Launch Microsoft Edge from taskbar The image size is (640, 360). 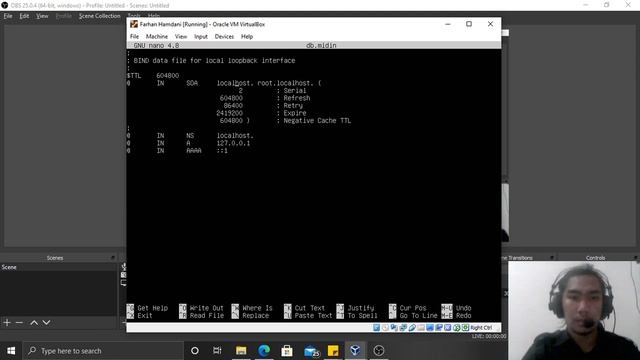[x=264, y=351]
